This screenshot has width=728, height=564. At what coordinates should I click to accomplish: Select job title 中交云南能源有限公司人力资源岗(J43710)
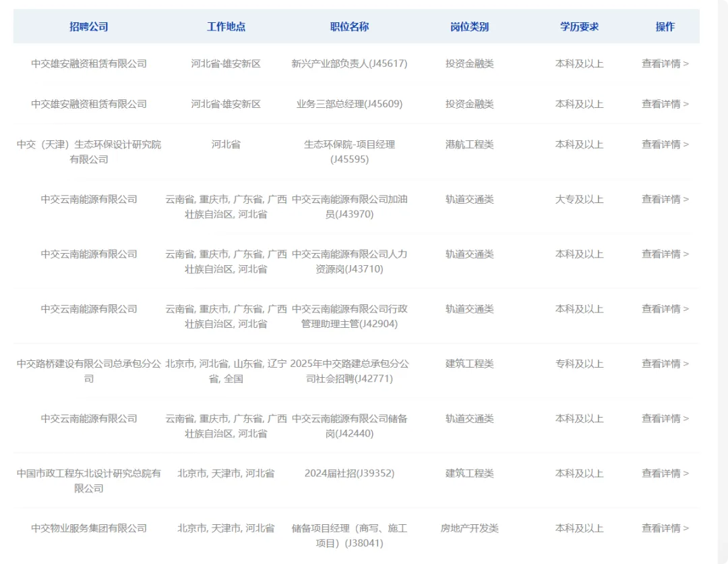350,262
